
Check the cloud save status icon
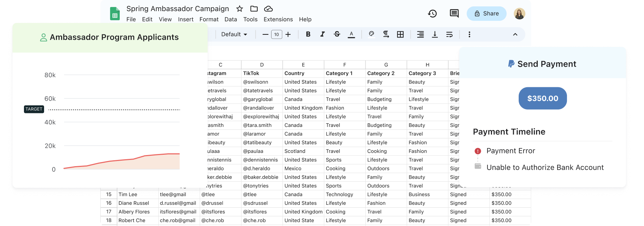(x=268, y=9)
